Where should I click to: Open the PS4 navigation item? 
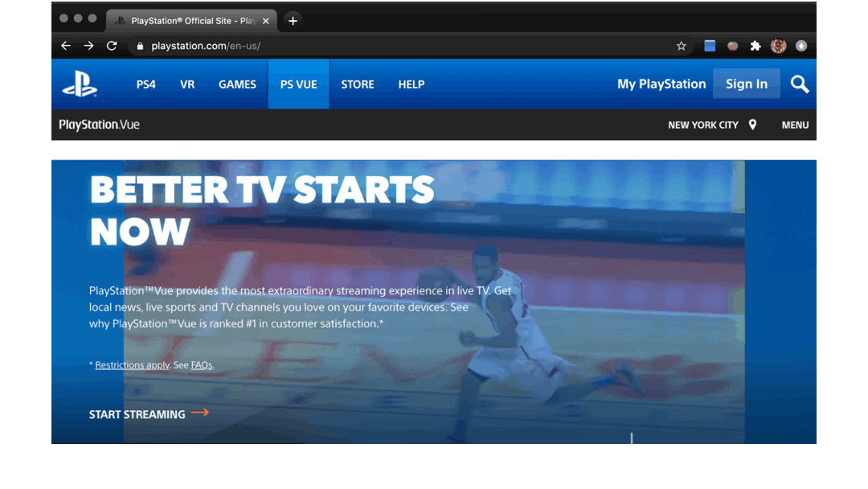click(x=146, y=84)
